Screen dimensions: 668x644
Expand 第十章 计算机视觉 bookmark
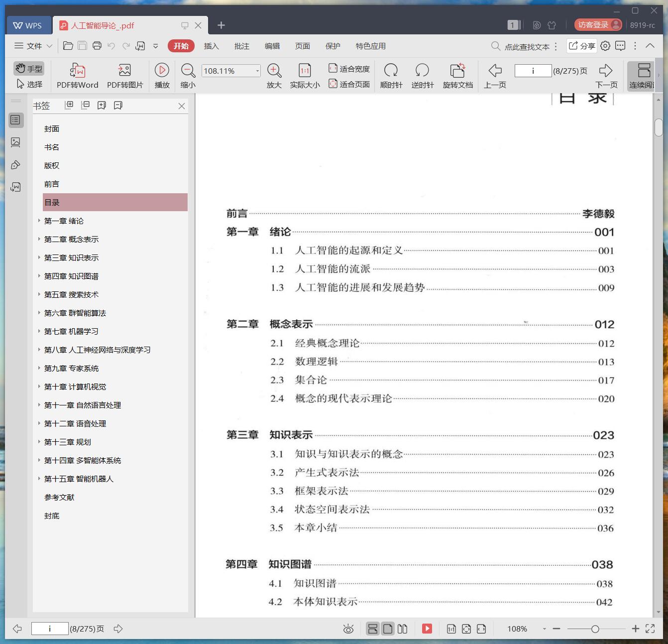(x=39, y=386)
